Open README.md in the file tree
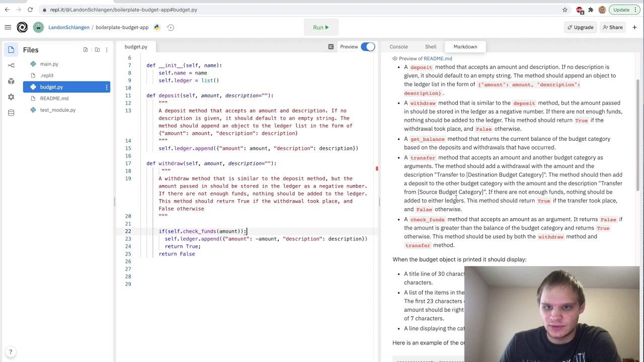Image resolution: width=644 pixels, height=362 pixels. (54, 99)
